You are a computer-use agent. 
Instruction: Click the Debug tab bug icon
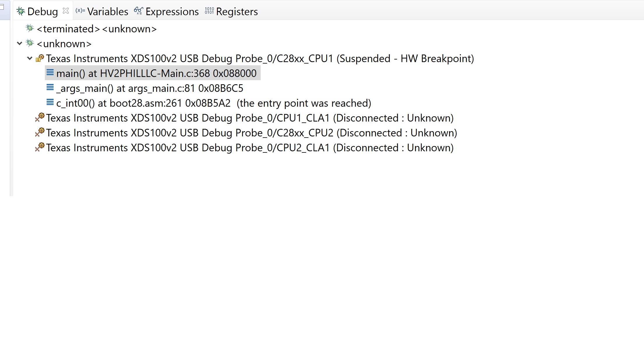click(x=21, y=11)
